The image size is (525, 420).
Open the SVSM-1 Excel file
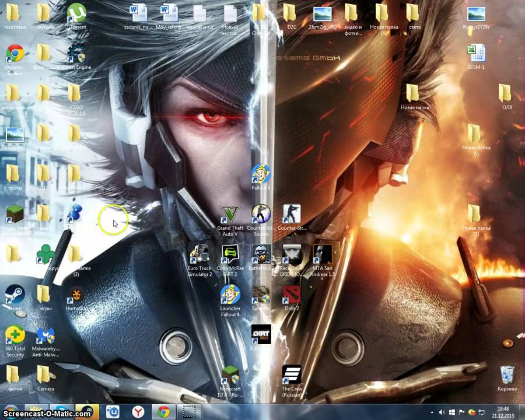(x=476, y=57)
